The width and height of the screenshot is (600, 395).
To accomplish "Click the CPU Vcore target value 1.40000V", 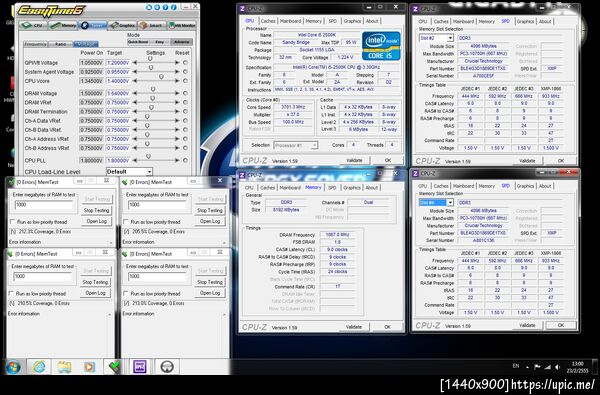I will pyautogui.click(x=118, y=81).
